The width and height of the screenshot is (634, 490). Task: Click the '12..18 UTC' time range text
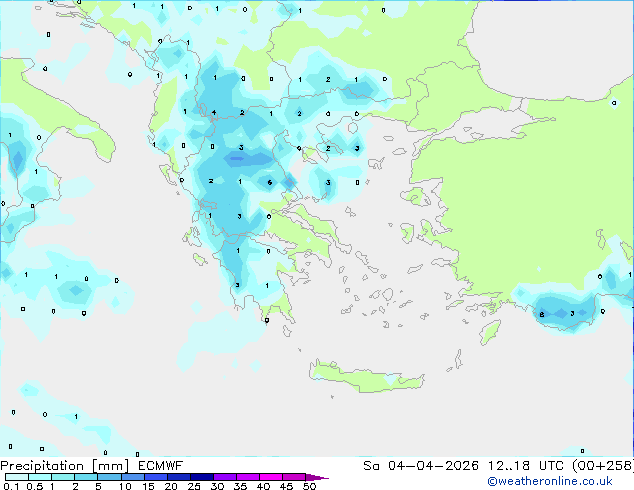tap(525, 466)
